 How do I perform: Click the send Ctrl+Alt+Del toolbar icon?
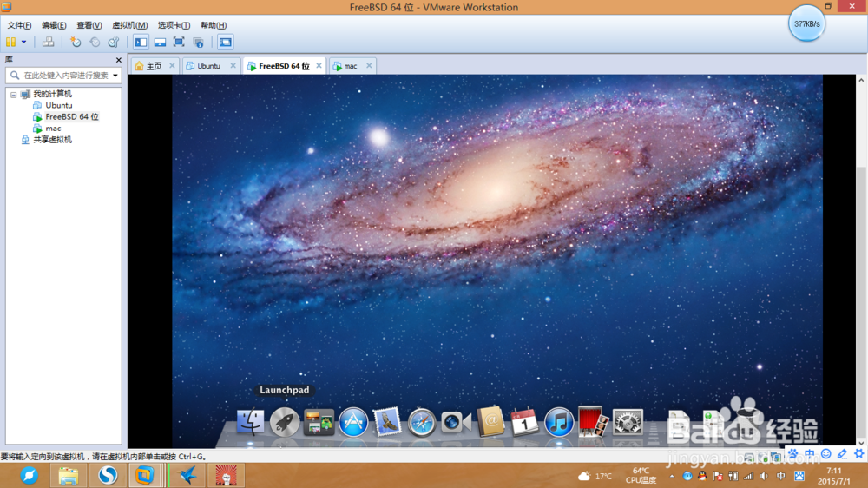[x=48, y=42]
